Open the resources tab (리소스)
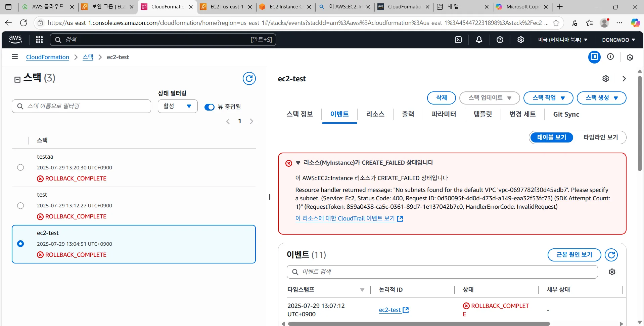The width and height of the screenshot is (644, 326). [375, 114]
